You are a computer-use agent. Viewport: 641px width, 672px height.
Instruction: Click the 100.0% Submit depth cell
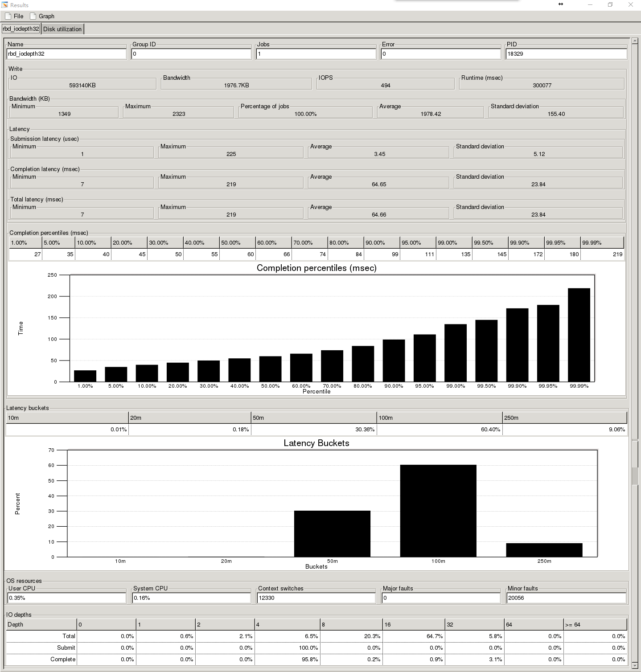click(308, 647)
